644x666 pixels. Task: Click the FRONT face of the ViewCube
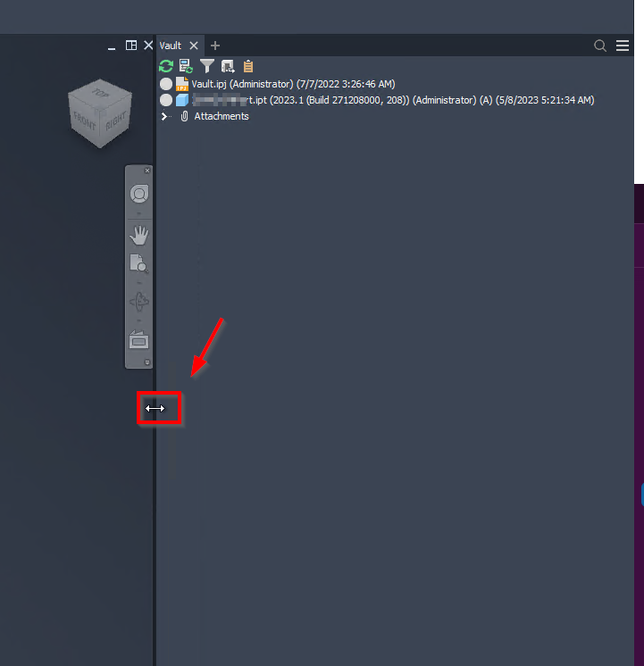tap(84, 122)
